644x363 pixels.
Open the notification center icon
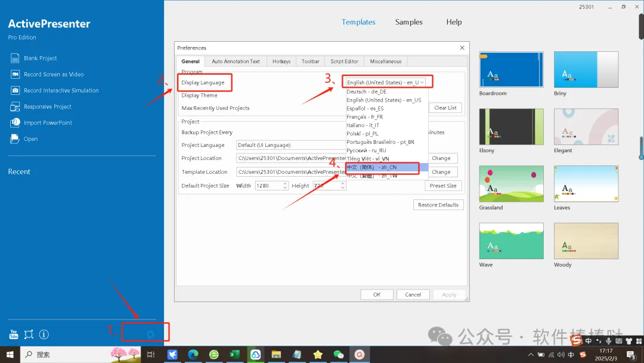point(631,355)
